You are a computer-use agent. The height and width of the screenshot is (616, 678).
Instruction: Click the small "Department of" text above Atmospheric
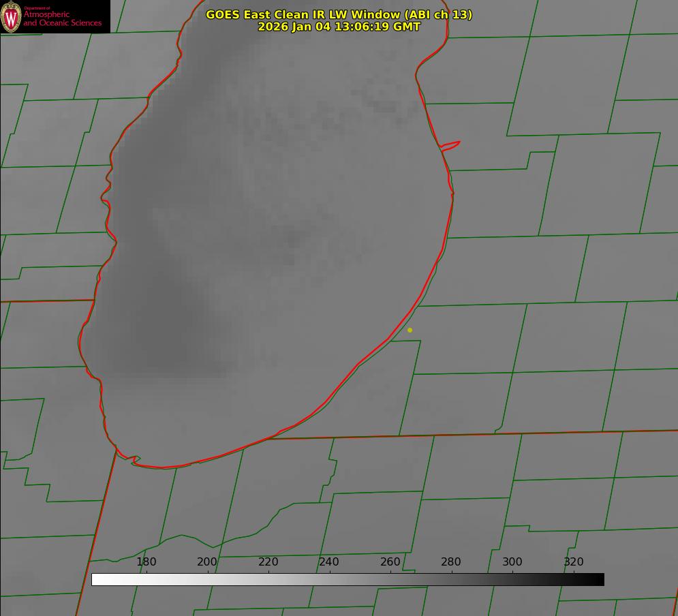(x=37, y=8)
